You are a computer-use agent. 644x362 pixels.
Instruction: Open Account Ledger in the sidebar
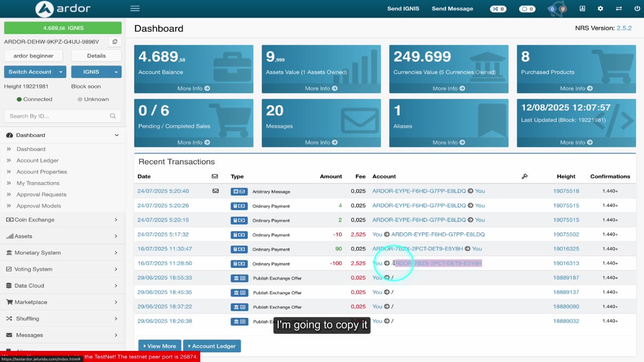click(x=37, y=160)
